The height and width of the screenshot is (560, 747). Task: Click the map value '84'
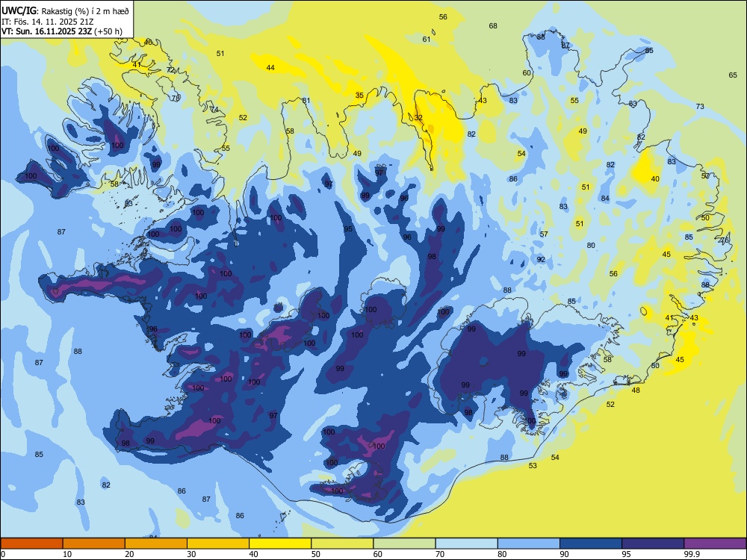click(x=605, y=198)
